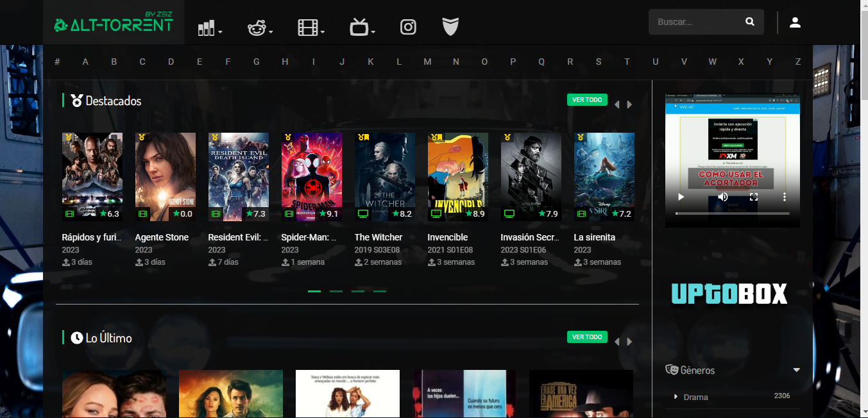Open The Witcher poster thumbnail
The width and height of the screenshot is (868, 418).
coord(385,177)
